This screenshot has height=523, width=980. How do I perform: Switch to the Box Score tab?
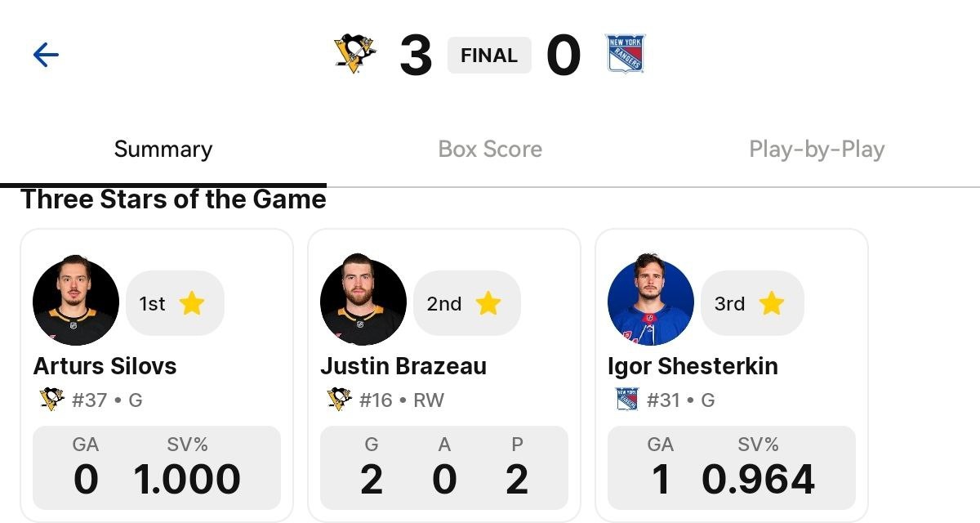489,150
